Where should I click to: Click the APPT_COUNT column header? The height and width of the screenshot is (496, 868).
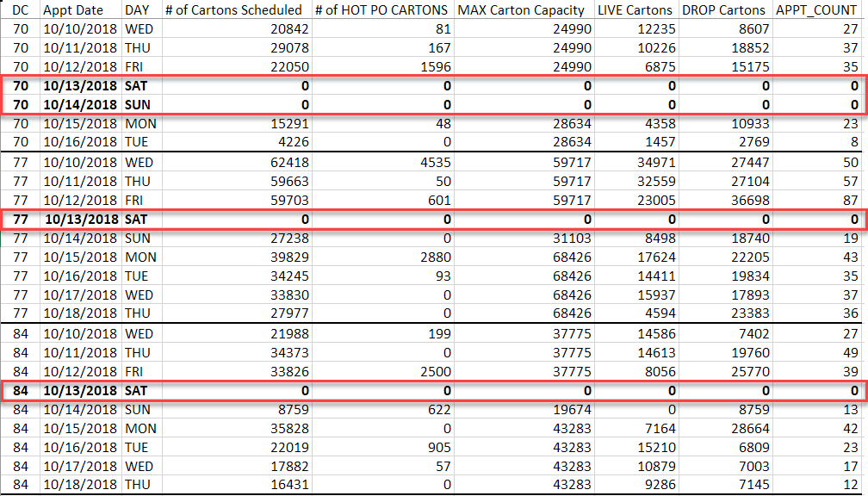(818, 10)
